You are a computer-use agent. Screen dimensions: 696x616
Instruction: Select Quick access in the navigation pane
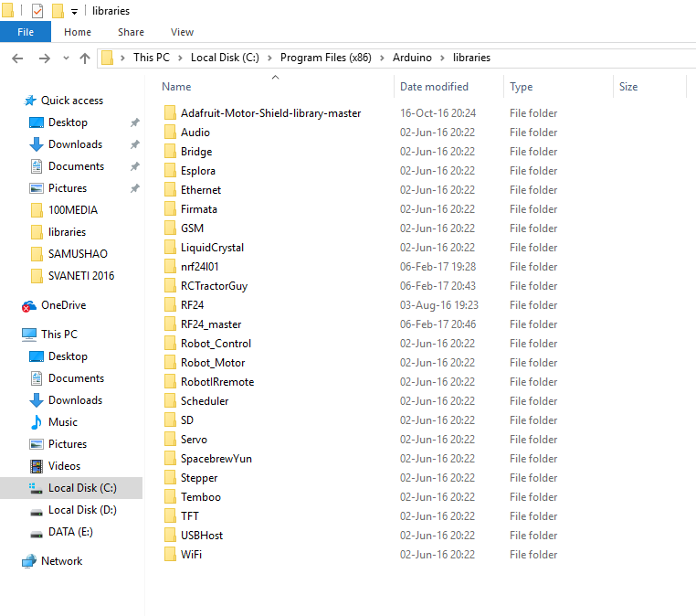(x=72, y=101)
